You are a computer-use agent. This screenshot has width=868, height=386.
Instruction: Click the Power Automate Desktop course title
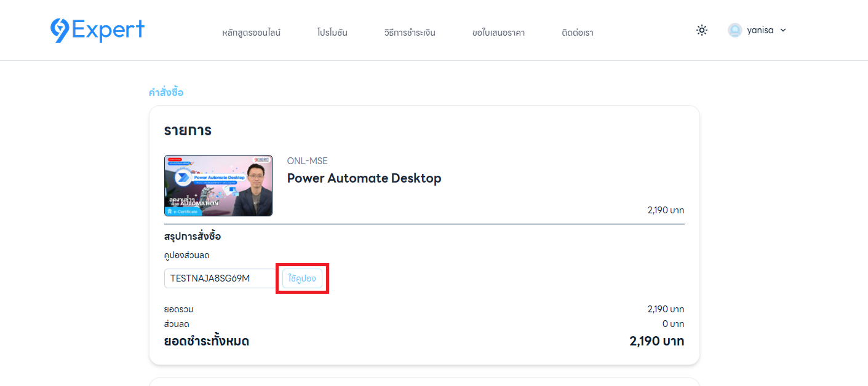(364, 178)
